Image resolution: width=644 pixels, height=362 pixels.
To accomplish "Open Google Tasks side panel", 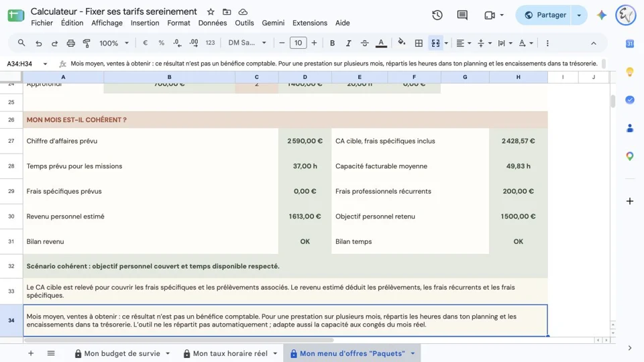I will pyautogui.click(x=630, y=100).
